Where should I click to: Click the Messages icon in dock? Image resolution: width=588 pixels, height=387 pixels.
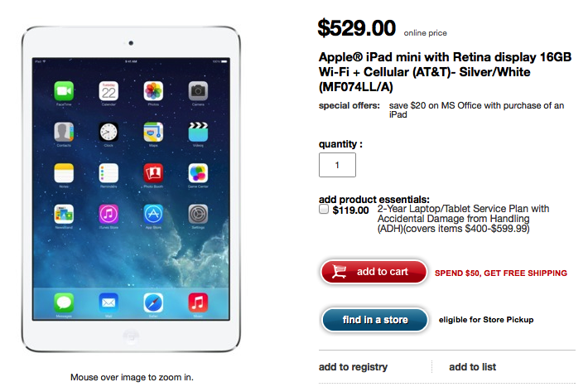click(x=64, y=302)
